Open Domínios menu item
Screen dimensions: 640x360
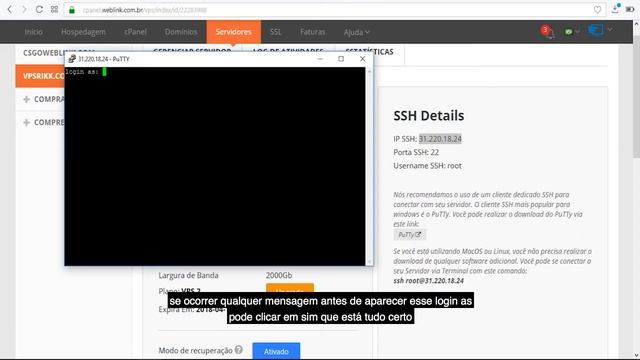[x=181, y=32]
